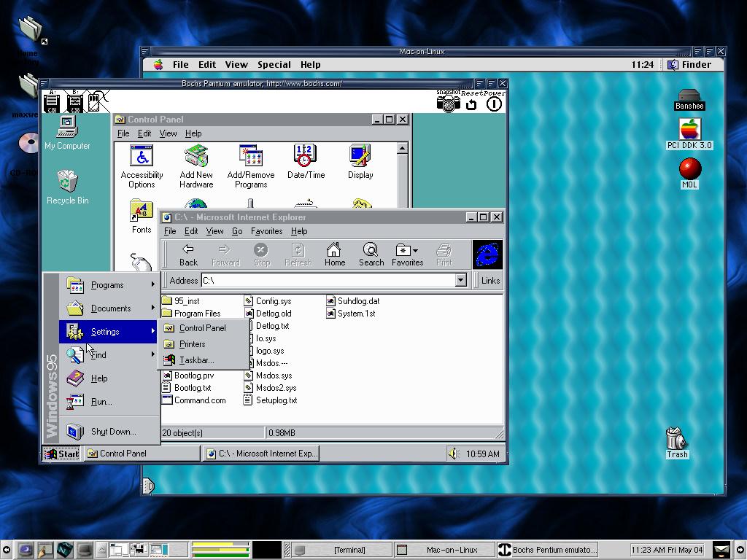Open Special menu in Mac menu bar
747x560 pixels.
[274, 65]
